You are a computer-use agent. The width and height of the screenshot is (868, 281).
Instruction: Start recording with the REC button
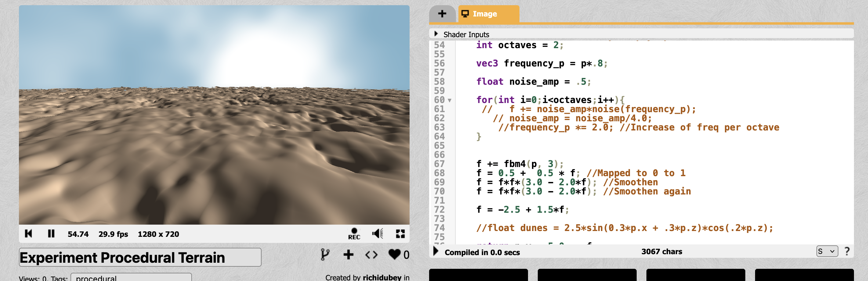tap(354, 233)
